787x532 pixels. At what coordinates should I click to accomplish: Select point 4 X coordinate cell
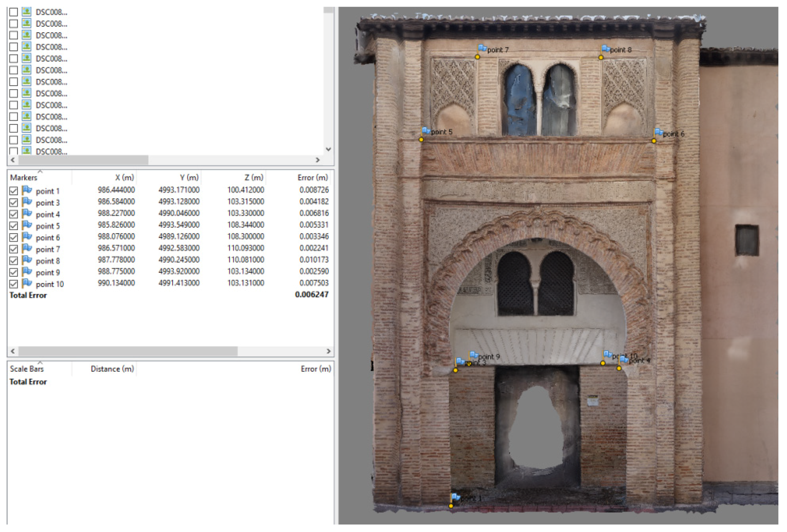[116, 214]
